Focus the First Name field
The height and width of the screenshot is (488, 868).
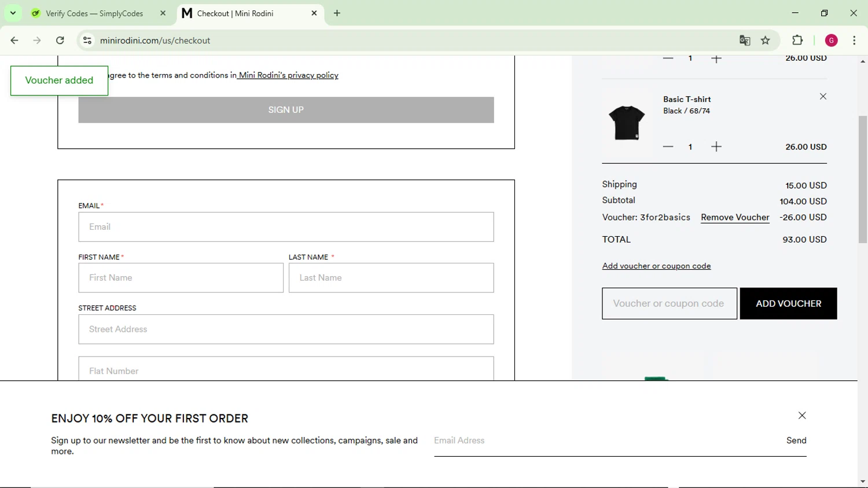181,278
